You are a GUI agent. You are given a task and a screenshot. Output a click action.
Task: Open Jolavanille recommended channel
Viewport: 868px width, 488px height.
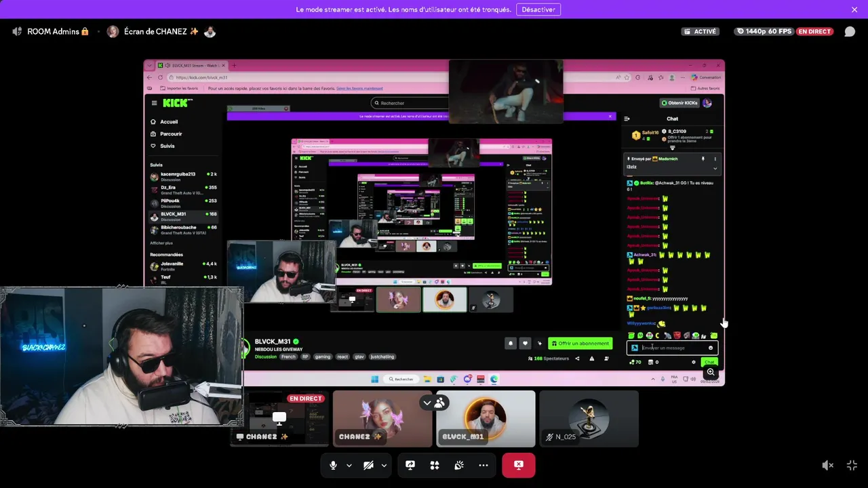[184, 266]
